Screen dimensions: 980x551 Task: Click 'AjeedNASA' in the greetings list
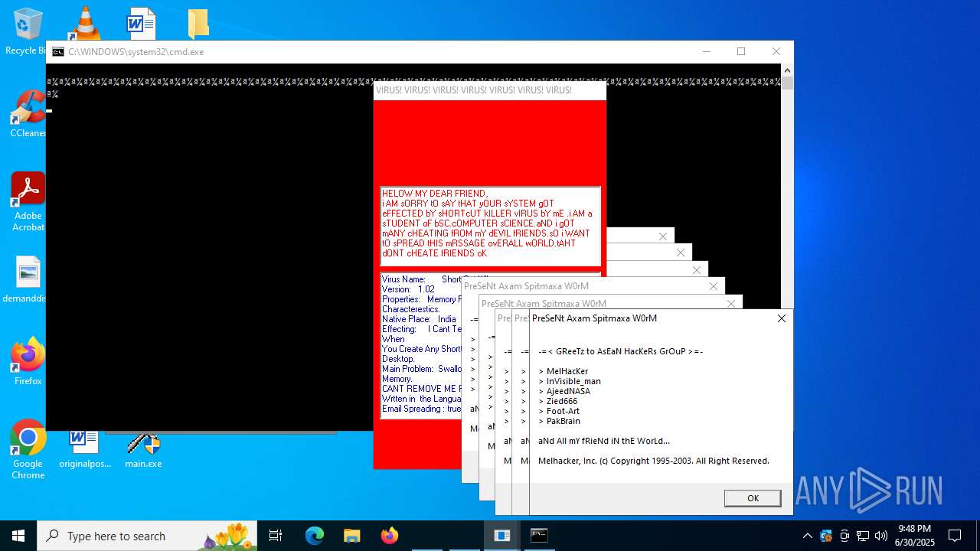568,391
